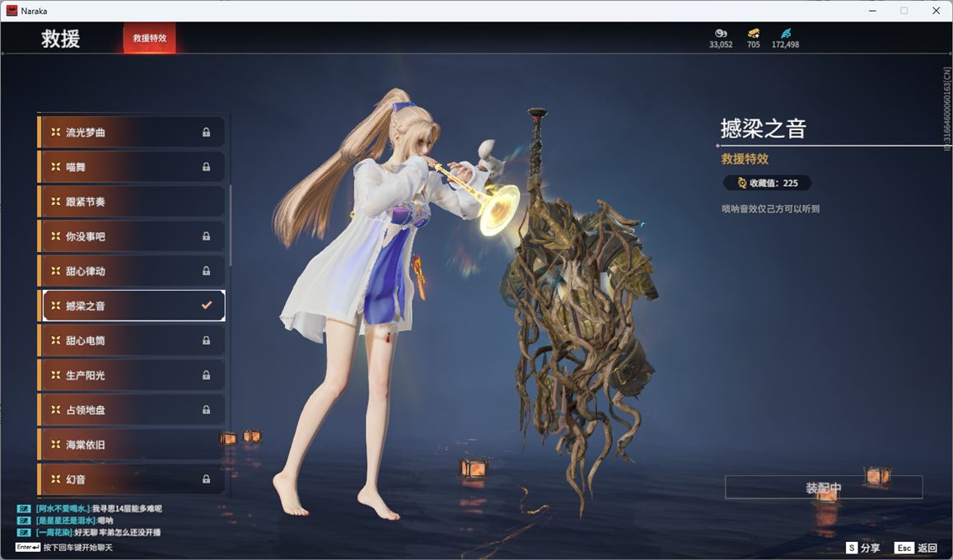The height and width of the screenshot is (560, 953).
Task: Click the 撼梁之音 title heading
Action: [764, 128]
